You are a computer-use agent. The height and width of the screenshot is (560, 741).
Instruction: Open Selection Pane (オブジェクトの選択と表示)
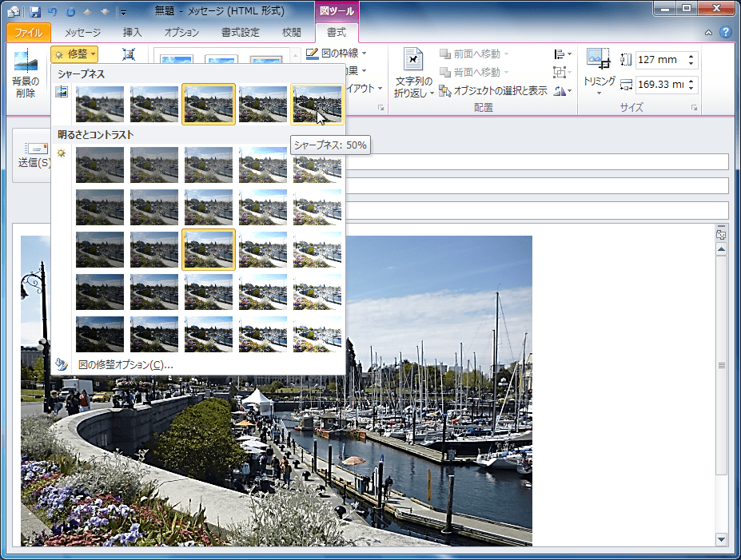pos(493,91)
